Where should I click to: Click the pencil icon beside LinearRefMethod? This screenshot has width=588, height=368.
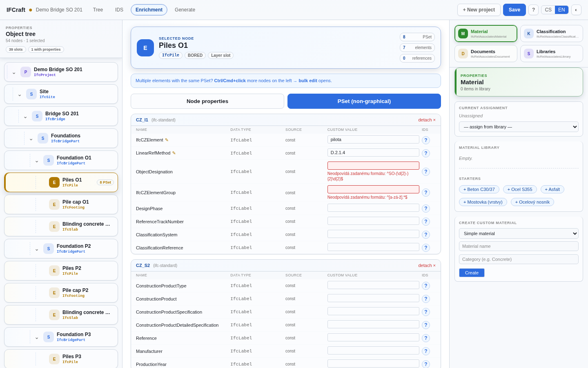[x=174, y=153]
